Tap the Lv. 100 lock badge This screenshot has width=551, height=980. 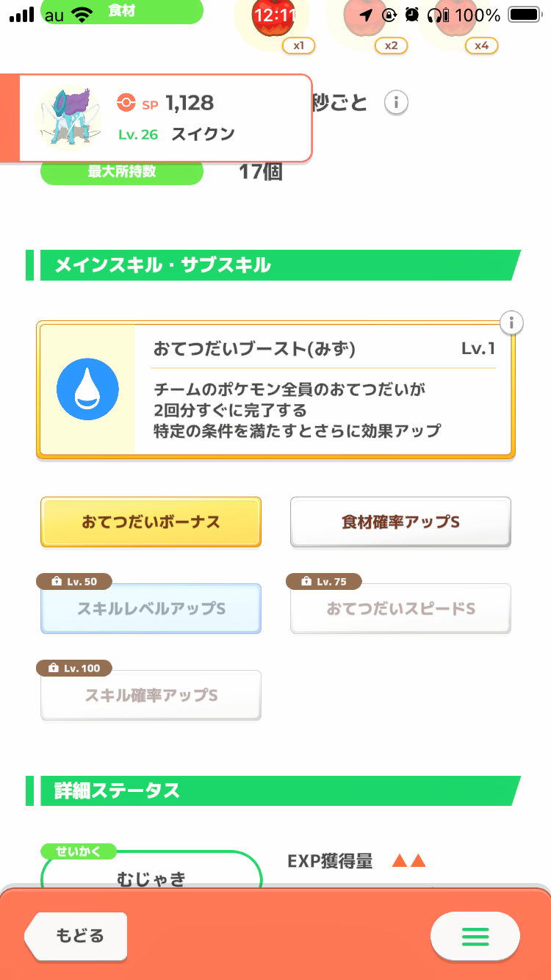pos(74,668)
